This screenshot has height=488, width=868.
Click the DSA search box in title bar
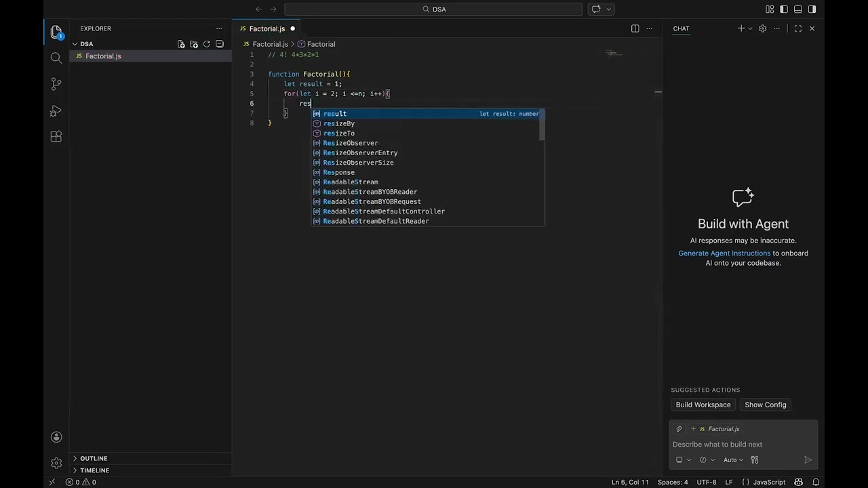coord(433,9)
